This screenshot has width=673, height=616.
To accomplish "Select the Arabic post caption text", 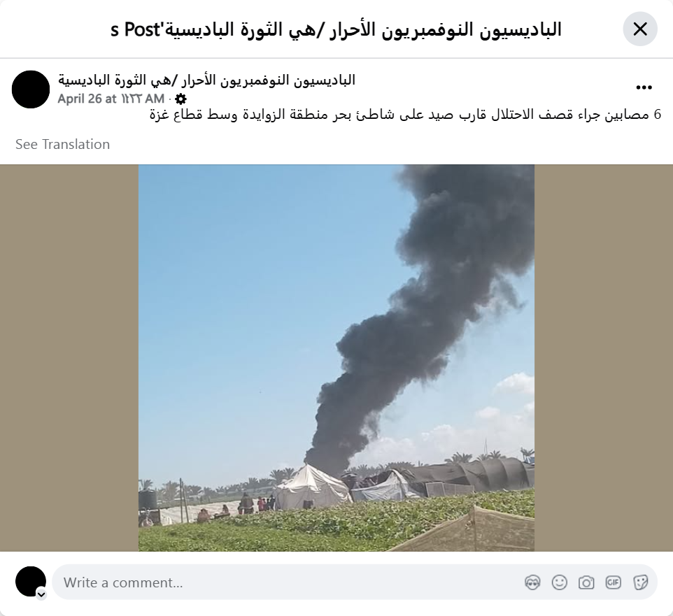I will [x=405, y=115].
